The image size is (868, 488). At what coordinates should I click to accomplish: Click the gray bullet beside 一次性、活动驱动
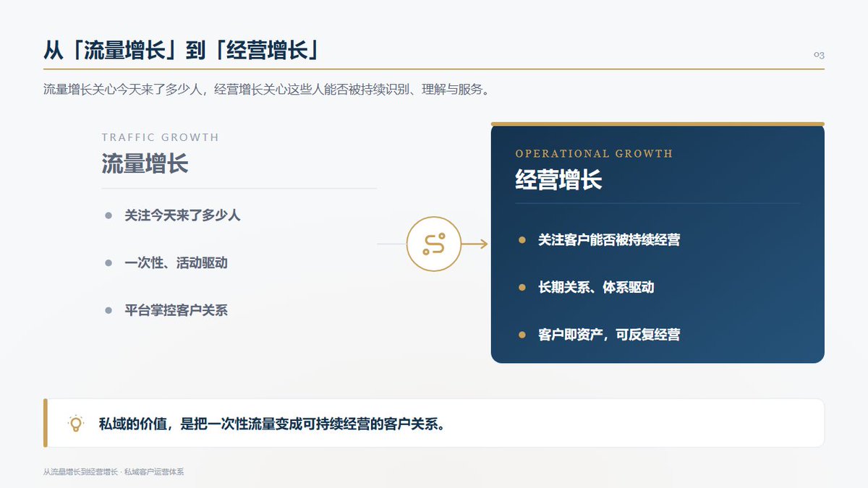pyautogui.click(x=109, y=263)
